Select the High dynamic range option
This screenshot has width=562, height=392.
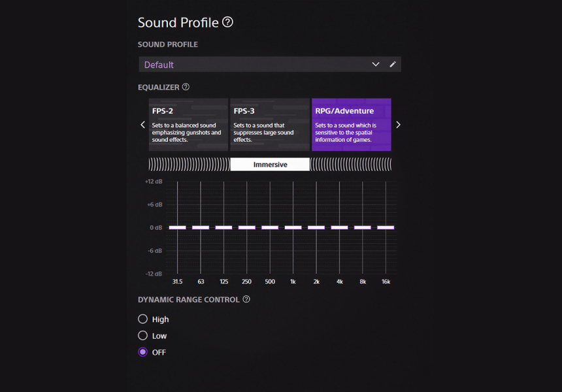coord(143,319)
